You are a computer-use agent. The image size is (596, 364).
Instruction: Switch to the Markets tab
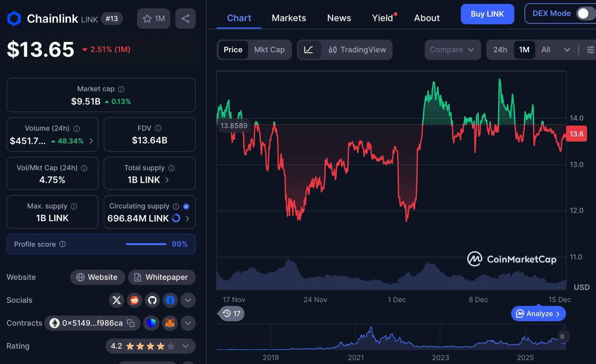coord(289,18)
